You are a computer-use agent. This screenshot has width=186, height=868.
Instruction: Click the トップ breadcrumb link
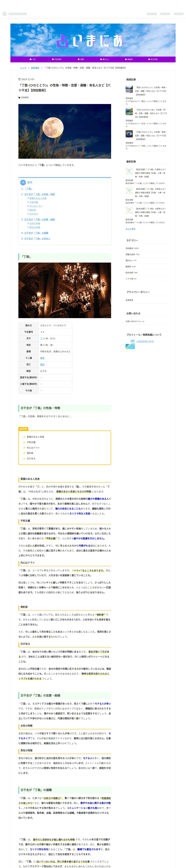[23, 68]
